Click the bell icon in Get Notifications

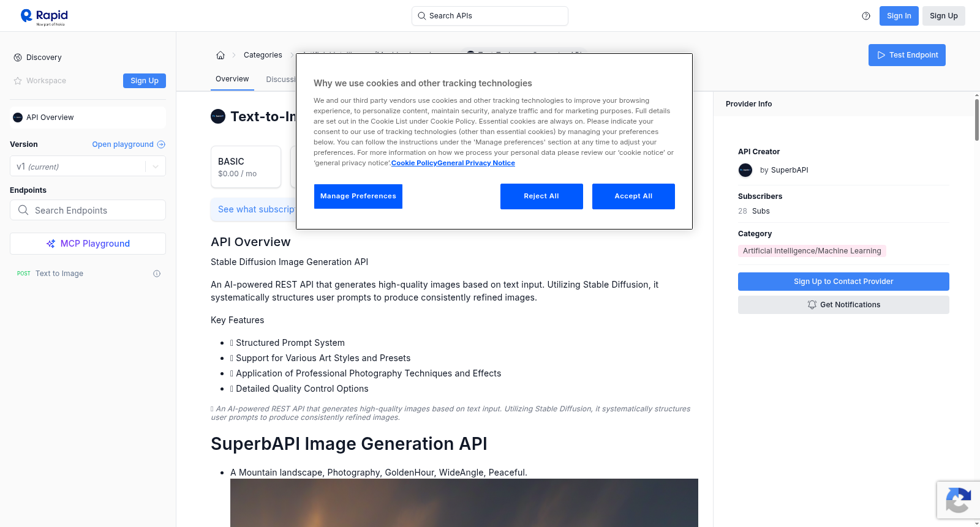[x=812, y=305]
